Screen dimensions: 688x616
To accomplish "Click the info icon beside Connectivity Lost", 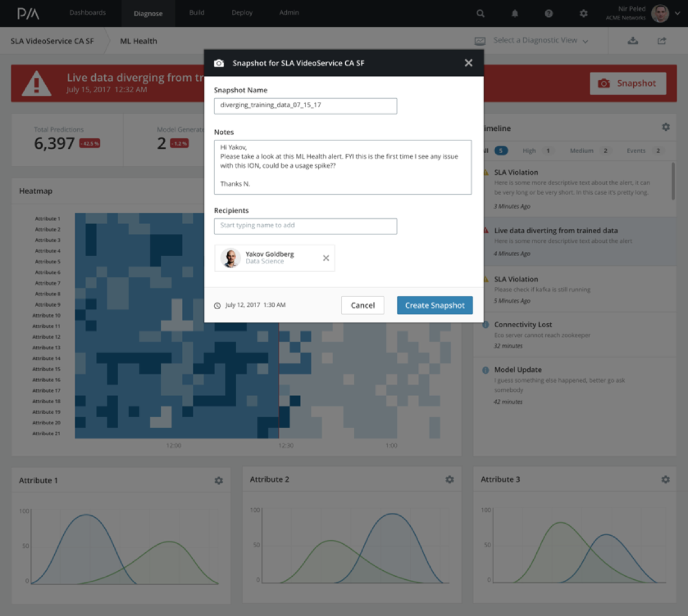I will (486, 325).
